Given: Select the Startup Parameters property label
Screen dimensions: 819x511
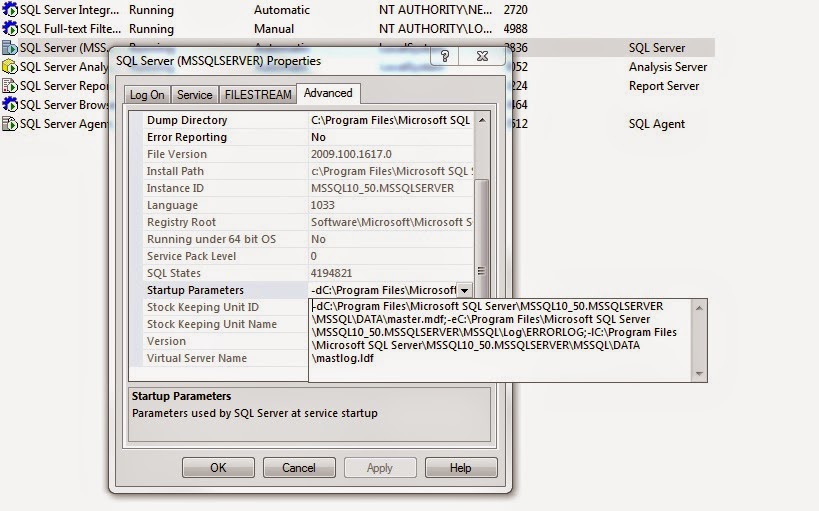Looking at the screenshot, I should point(195,290).
